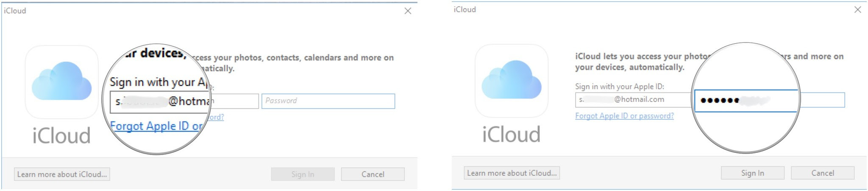Image resolution: width=868 pixels, height=191 pixels.
Task: Click the hotmail.com Apple ID field in right window
Action: coord(634,100)
